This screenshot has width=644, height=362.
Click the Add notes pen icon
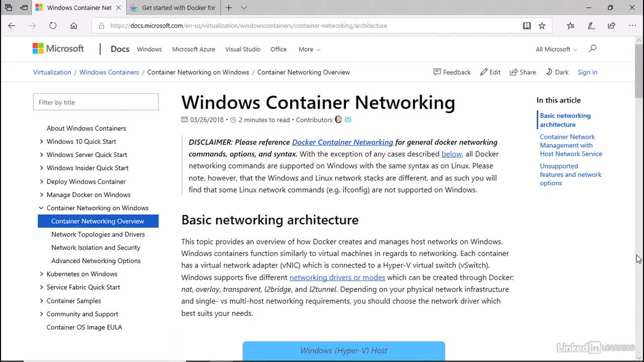tap(591, 26)
